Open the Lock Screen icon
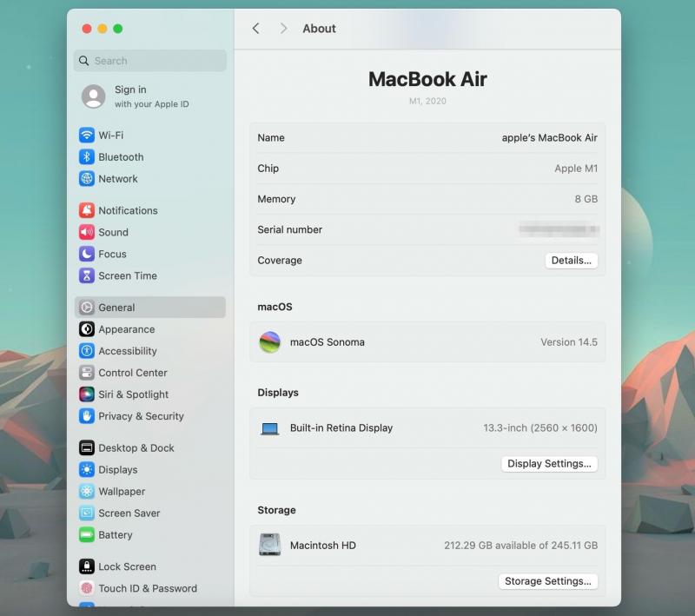Viewport: 695px width, 616px height. (x=87, y=566)
